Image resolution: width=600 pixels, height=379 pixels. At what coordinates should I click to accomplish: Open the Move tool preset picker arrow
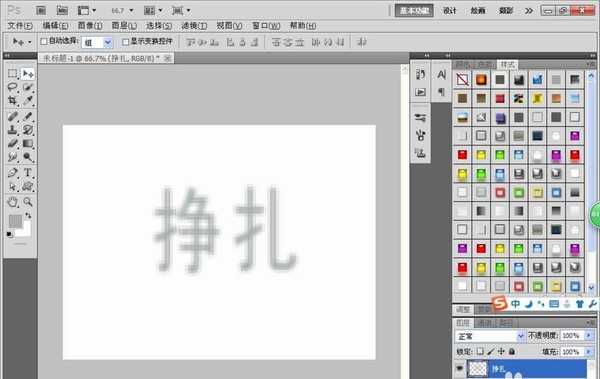coord(29,42)
